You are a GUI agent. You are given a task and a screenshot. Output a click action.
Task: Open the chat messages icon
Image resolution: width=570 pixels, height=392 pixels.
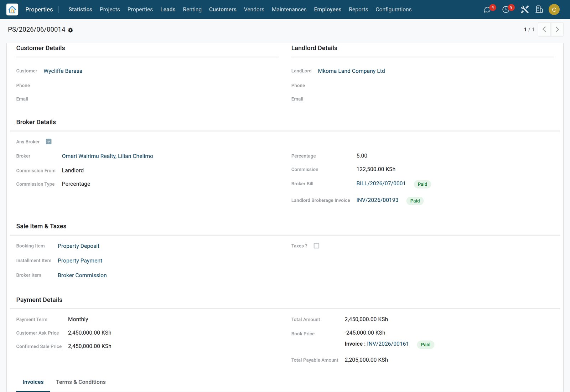point(487,10)
